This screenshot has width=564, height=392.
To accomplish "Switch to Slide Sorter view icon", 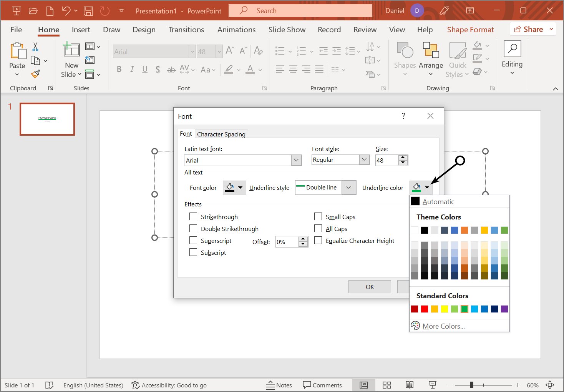I will 387,385.
